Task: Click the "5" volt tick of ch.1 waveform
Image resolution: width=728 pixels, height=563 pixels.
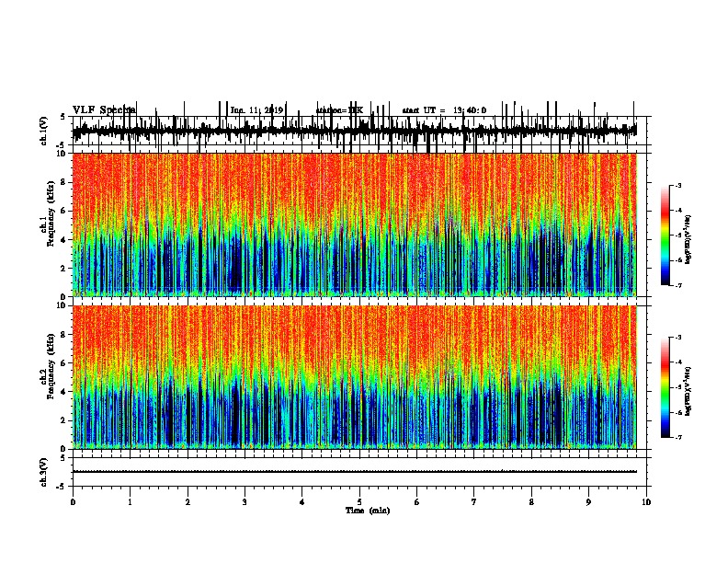Action: [63, 117]
